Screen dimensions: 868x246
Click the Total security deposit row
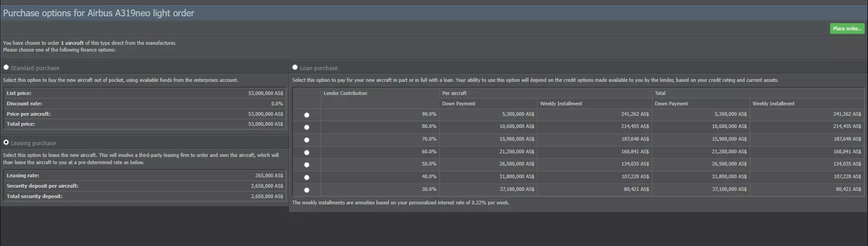click(144, 196)
